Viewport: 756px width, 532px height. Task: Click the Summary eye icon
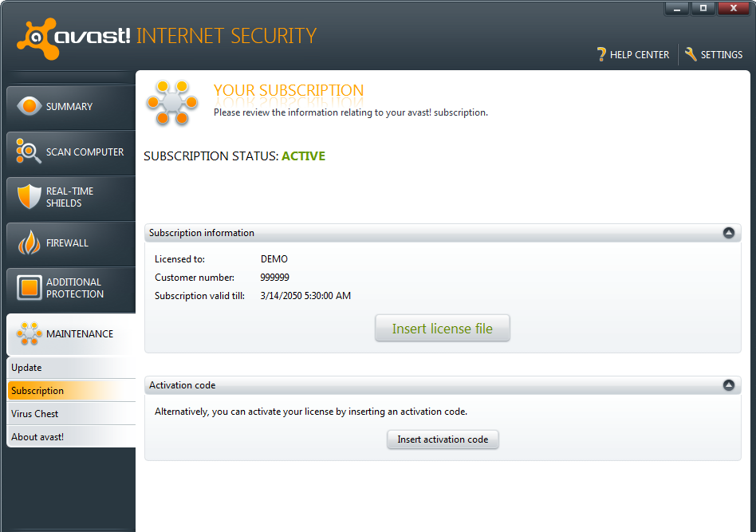click(29, 106)
